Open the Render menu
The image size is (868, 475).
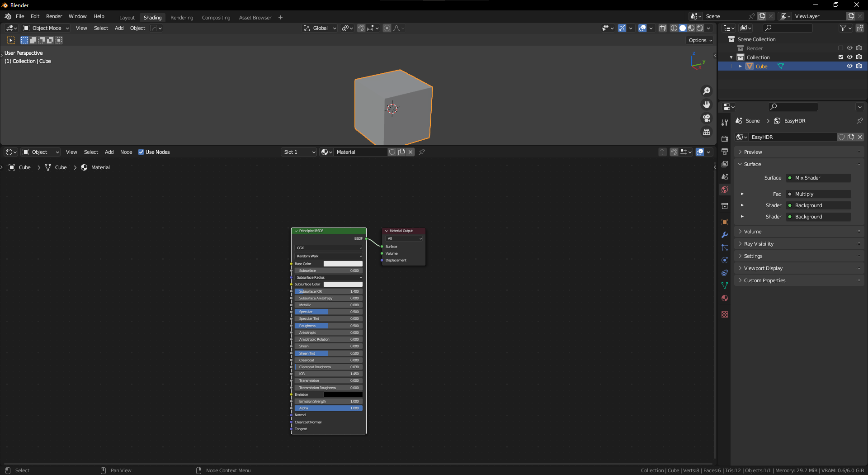(54, 16)
